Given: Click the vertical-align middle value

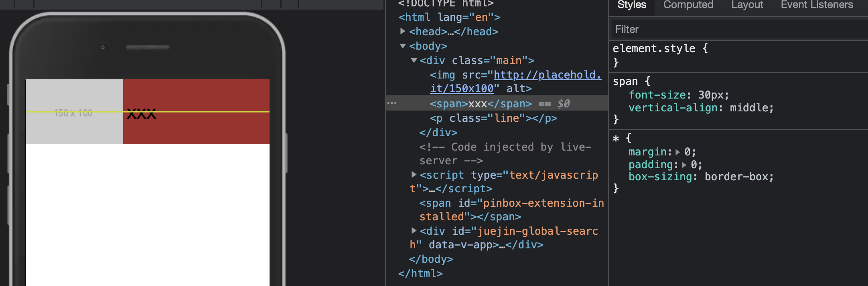Looking at the screenshot, I should 750,108.
